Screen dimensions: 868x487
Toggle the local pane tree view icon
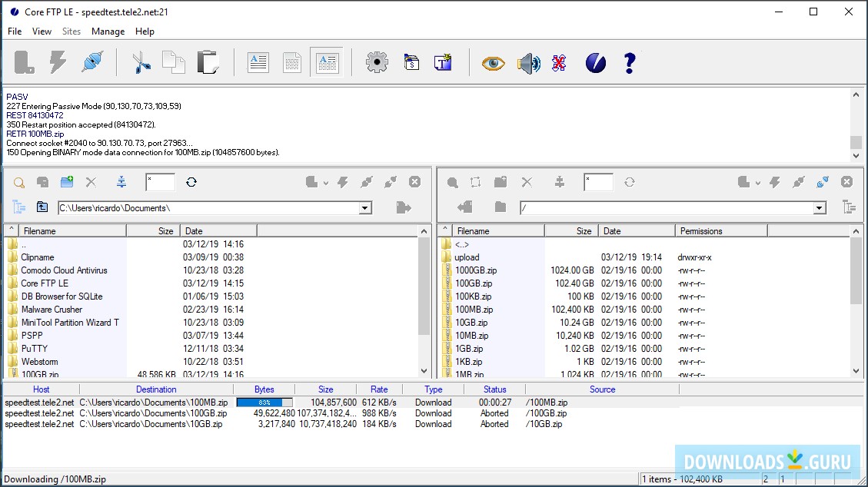18,207
